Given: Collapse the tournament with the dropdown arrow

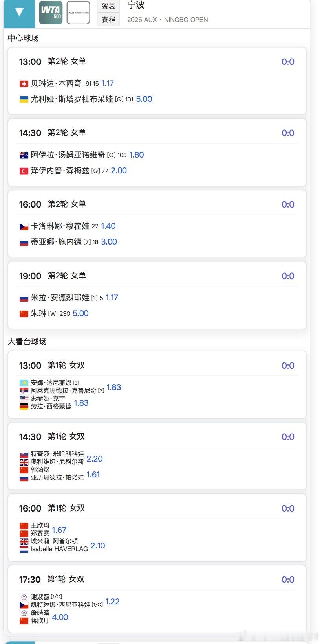Looking at the screenshot, I should click(x=19, y=13).
